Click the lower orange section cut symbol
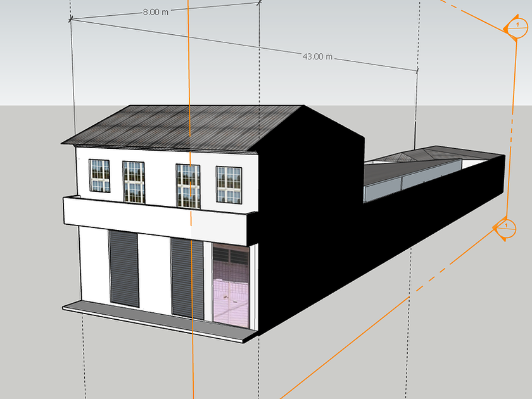This screenshot has height=399, width=532. [506, 227]
